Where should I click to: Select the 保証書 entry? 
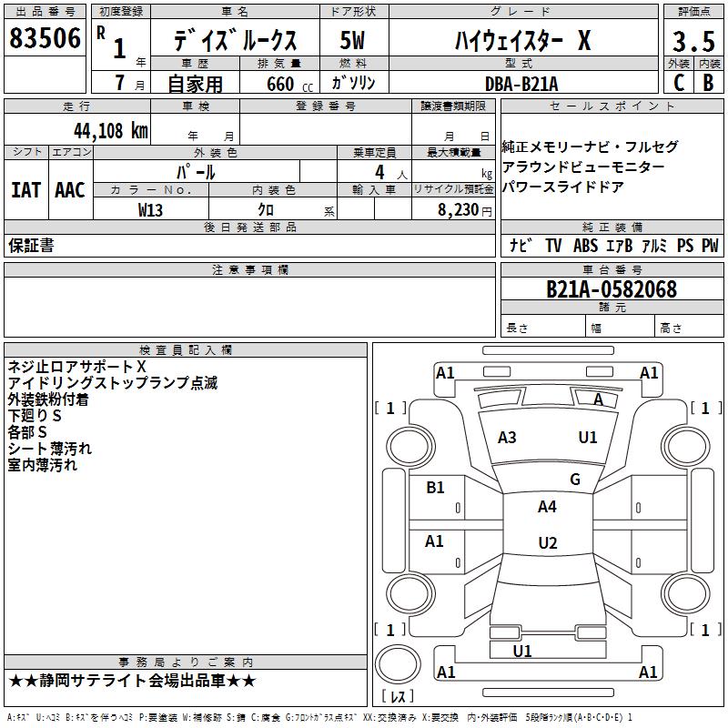coord(31,246)
